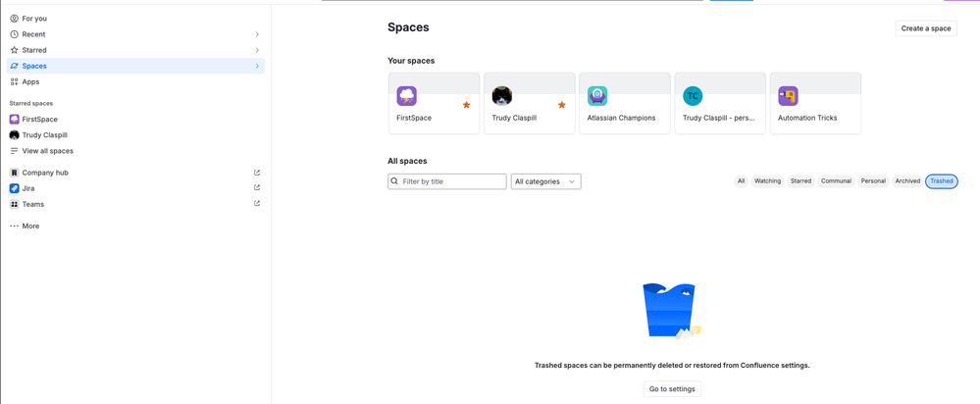Viewport: 980px width, 404px height.
Task: Click the Company hub icon
Action: click(x=15, y=173)
